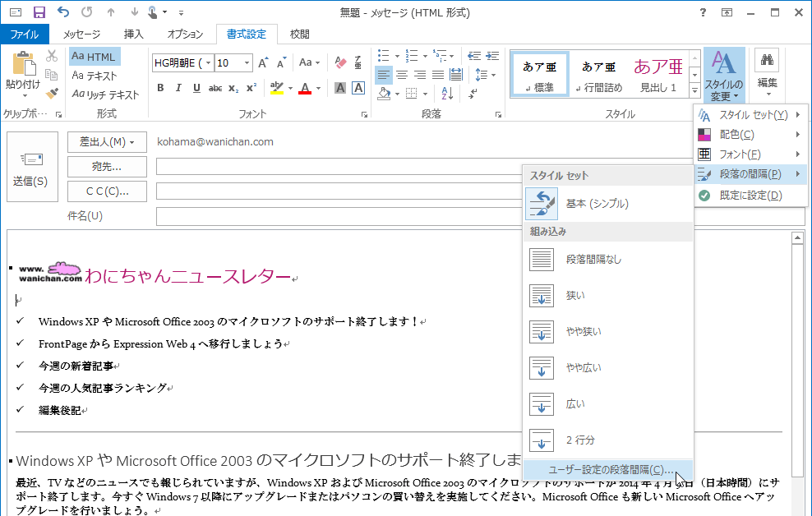Select the 狭い paragraph spacing option

click(608, 296)
